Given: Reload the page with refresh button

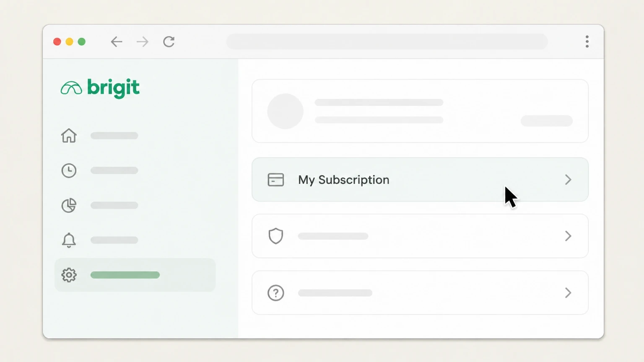Looking at the screenshot, I should 169,41.
